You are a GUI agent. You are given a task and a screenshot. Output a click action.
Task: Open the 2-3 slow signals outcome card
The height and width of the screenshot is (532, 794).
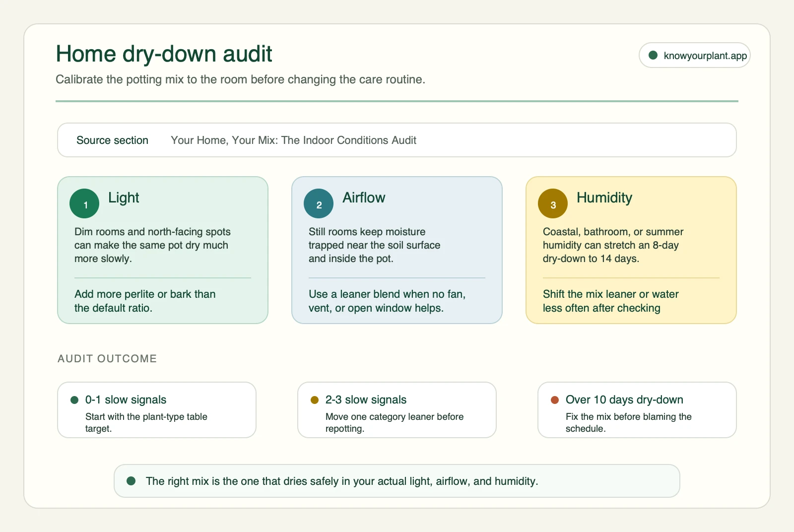pyautogui.click(x=397, y=410)
